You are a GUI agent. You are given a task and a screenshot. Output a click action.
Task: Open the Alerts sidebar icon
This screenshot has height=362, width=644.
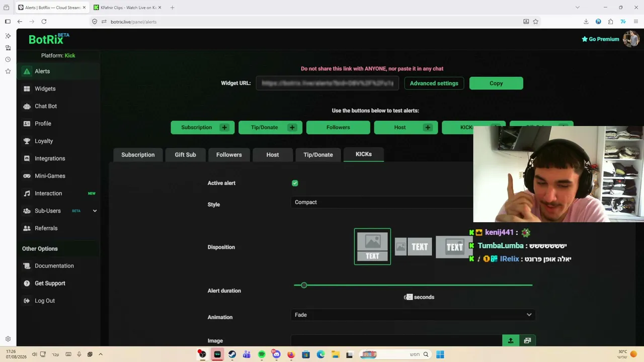click(x=27, y=71)
